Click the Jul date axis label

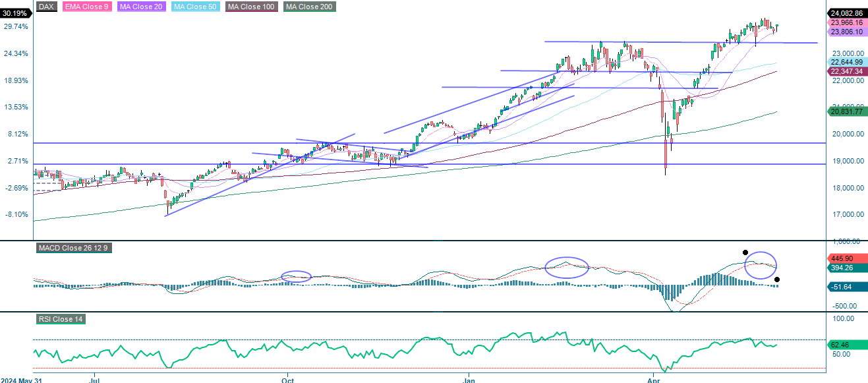coord(94,380)
